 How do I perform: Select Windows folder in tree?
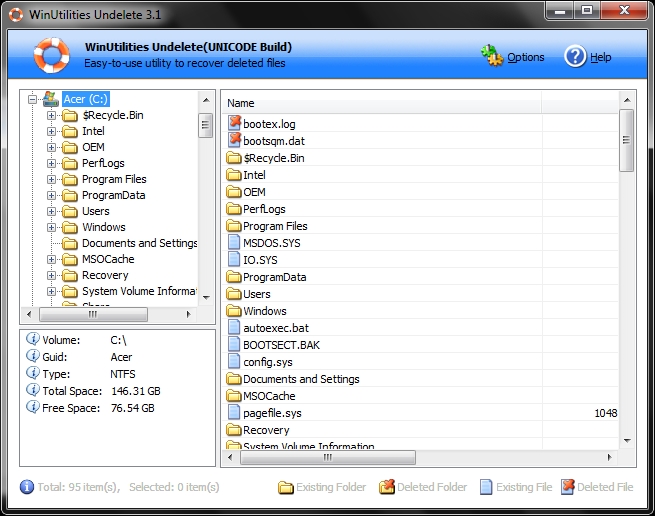pyautogui.click(x=104, y=227)
